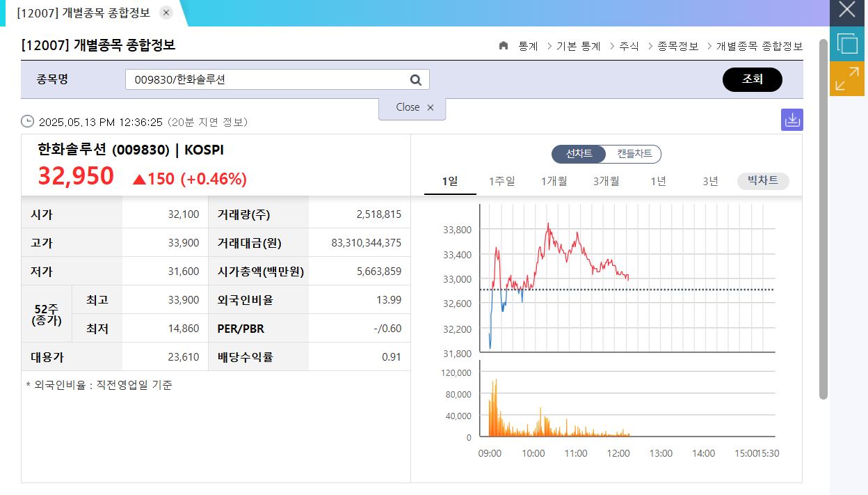
Task: Switch chart to 캔들차트 mode
Action: pos(635,154)
